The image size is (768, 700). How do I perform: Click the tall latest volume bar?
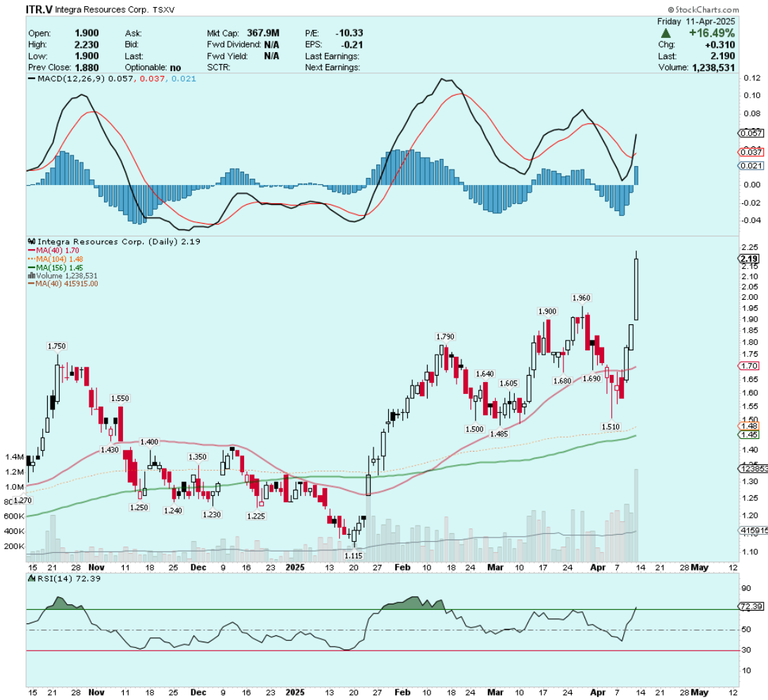[x=636, y=515]
